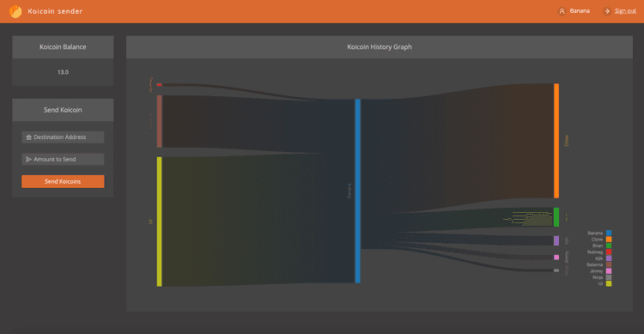
Task: Click the red Nutmeg legend swatch
Action: click(x=609, y=252)
